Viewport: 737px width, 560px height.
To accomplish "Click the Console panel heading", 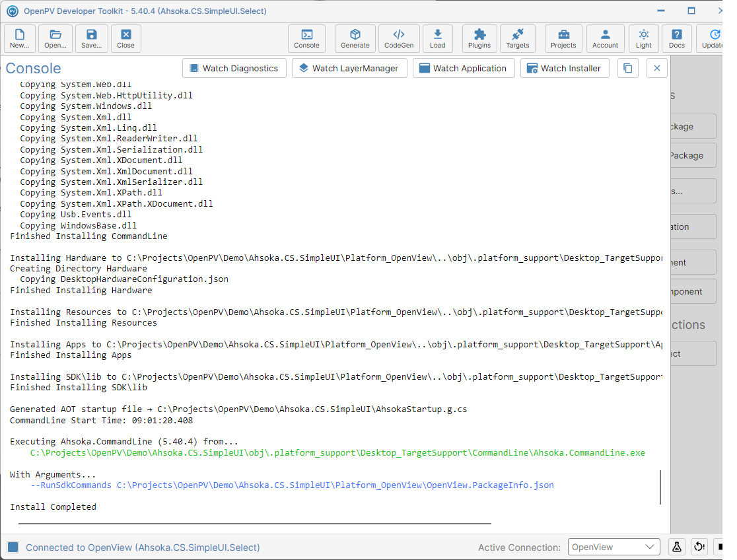I will [x=34, y=68].
